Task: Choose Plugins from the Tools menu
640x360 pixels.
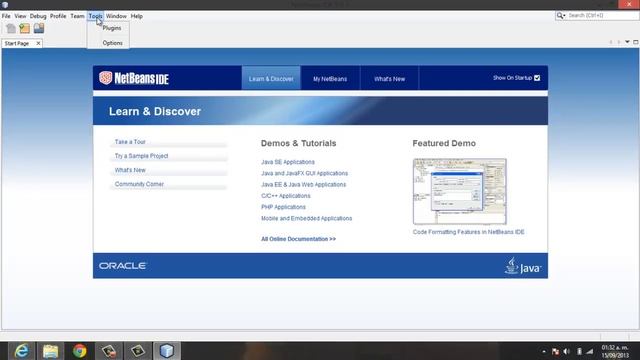Action: 112,28
